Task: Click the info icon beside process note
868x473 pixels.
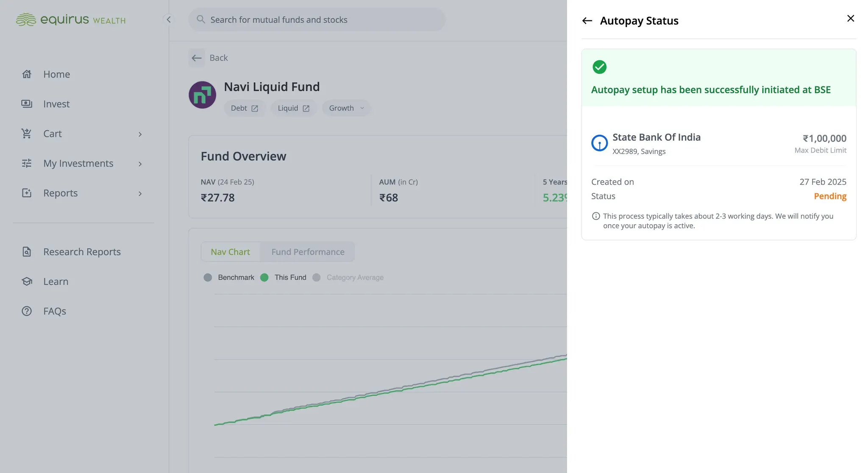Action: tap(596, 216)
